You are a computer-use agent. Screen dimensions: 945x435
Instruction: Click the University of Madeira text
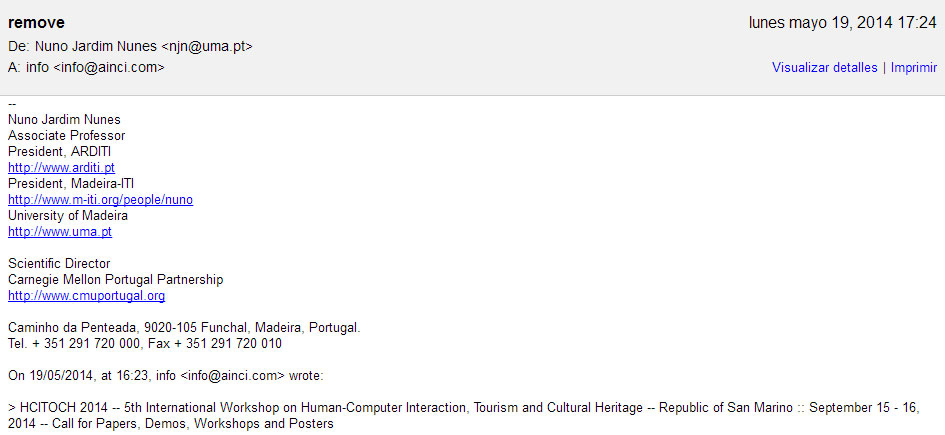[x=68, y=216]
